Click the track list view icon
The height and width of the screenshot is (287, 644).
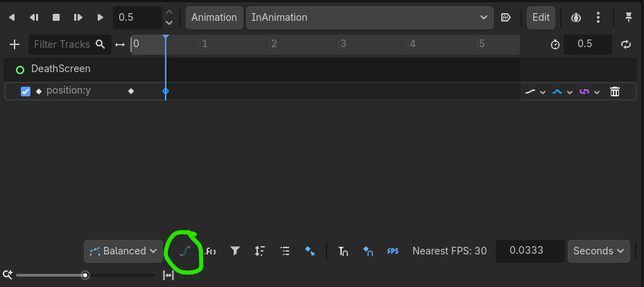[x=285, y=251]
